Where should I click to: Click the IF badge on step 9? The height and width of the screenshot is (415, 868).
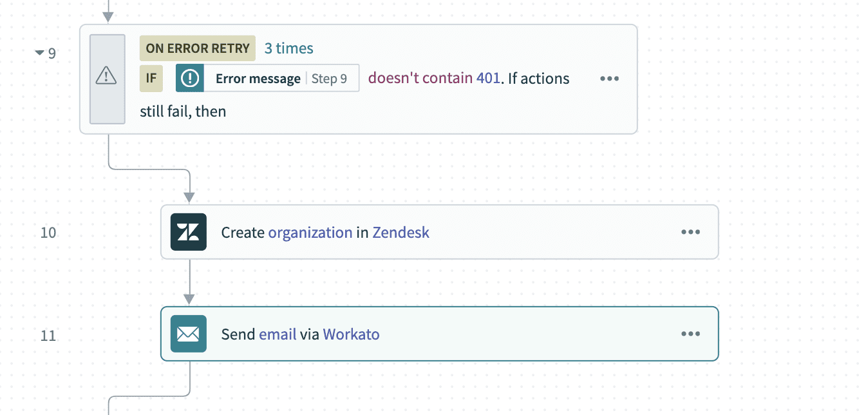pyautogui.click(x=151, y=78)
